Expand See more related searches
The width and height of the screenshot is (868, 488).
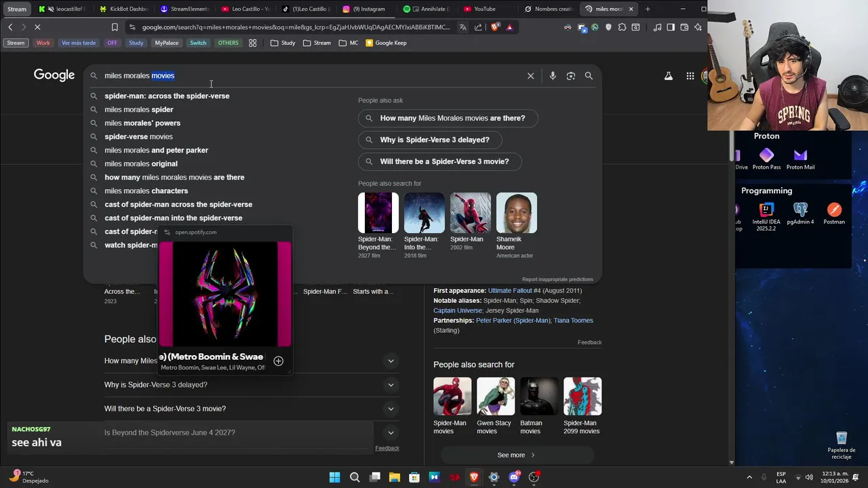pyautogui.click(x=517, y=455)
